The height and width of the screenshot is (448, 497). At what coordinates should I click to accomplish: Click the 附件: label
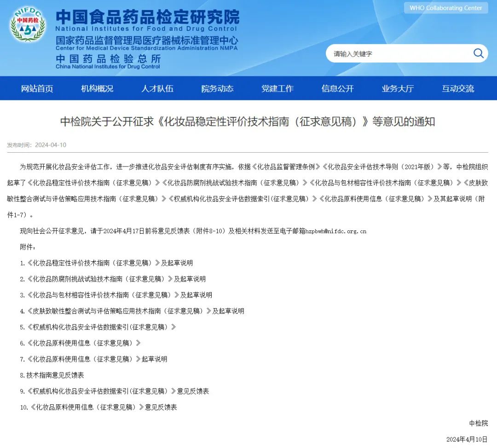coord(28,247)
